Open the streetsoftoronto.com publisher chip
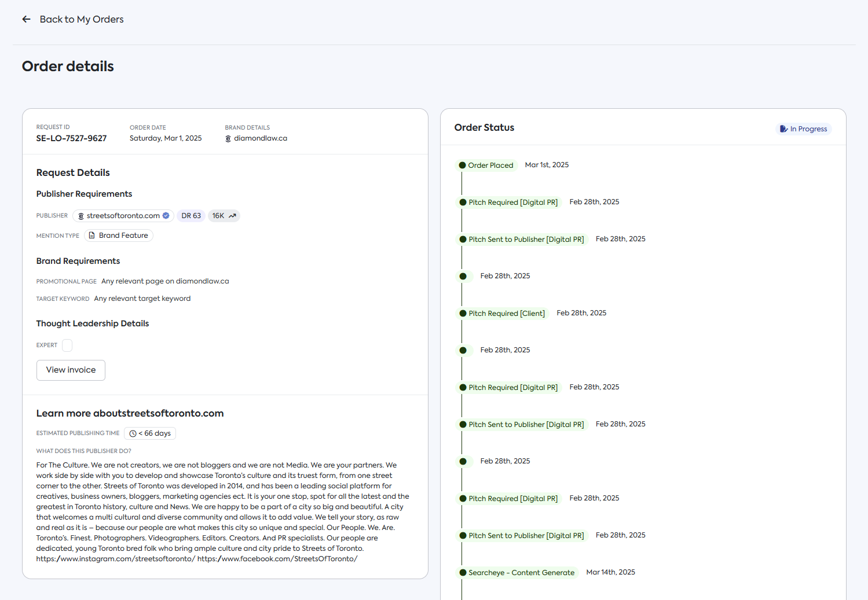Image resolution: width=868 pixels, height=600 pixels. pyautogui.click(x=123, y=216)
